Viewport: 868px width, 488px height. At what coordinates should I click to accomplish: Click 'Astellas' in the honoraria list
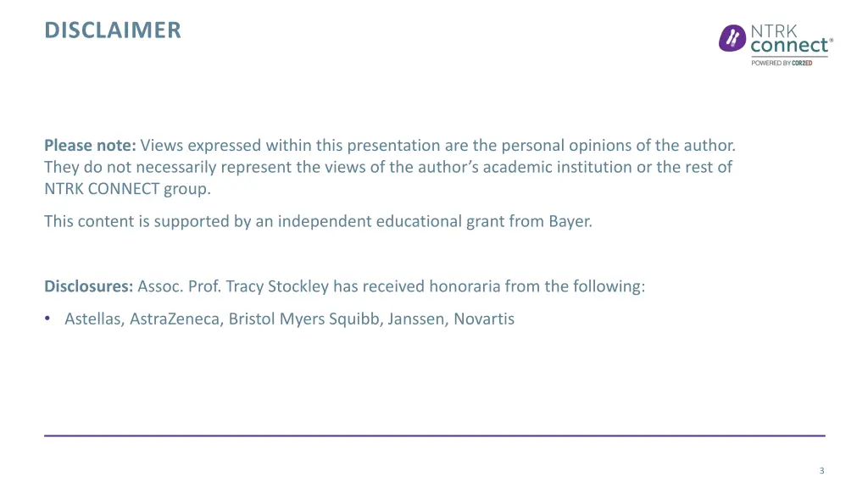tap(92, 319)
